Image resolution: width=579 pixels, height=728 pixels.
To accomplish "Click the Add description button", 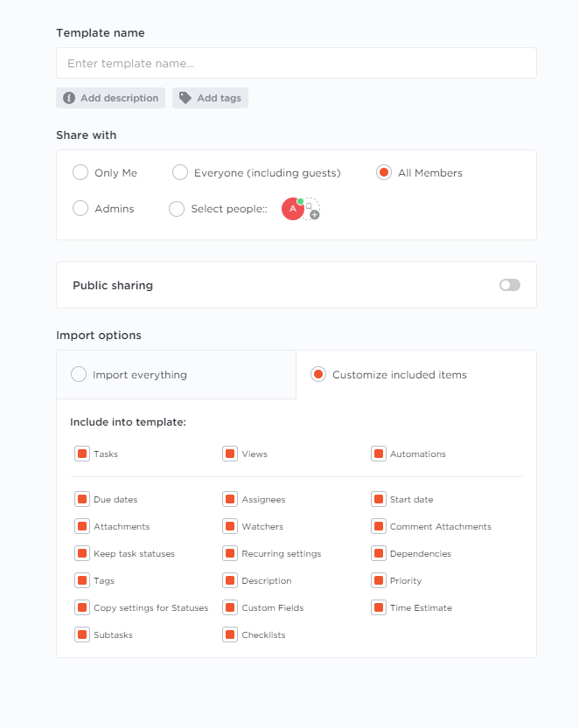I will coord(110,98).
